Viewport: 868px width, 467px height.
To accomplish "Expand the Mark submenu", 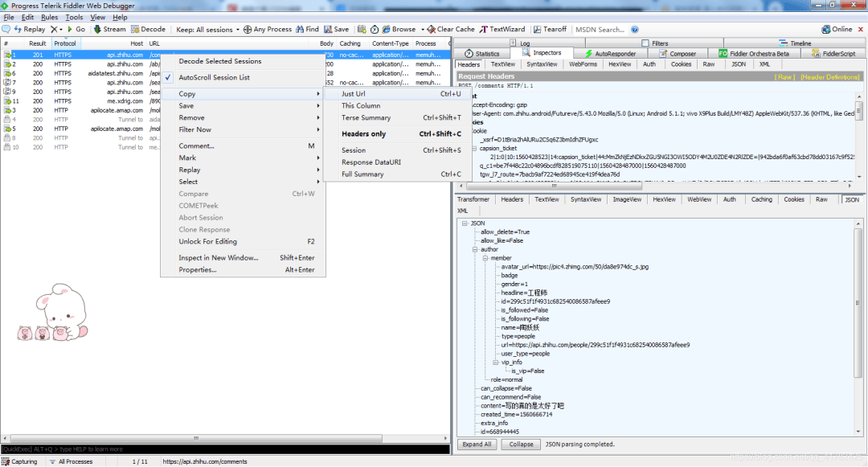I will [x=243, y=158].
